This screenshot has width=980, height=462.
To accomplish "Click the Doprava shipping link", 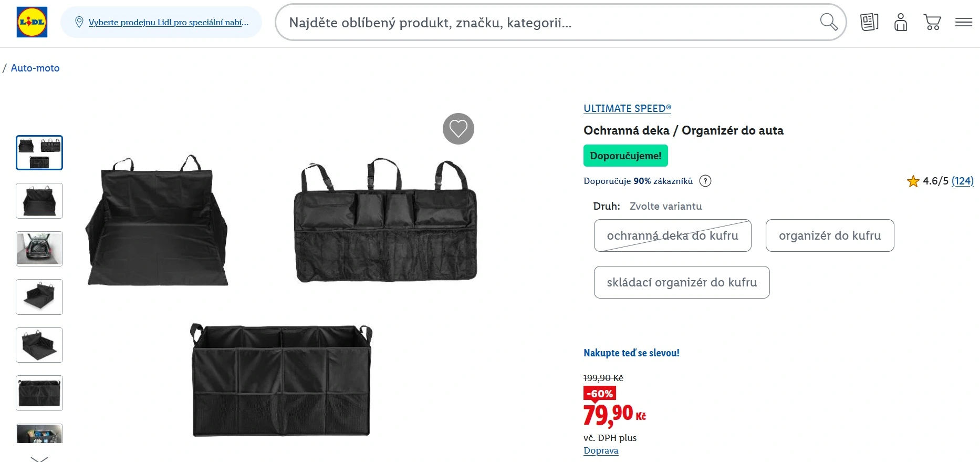I will 601,450.
